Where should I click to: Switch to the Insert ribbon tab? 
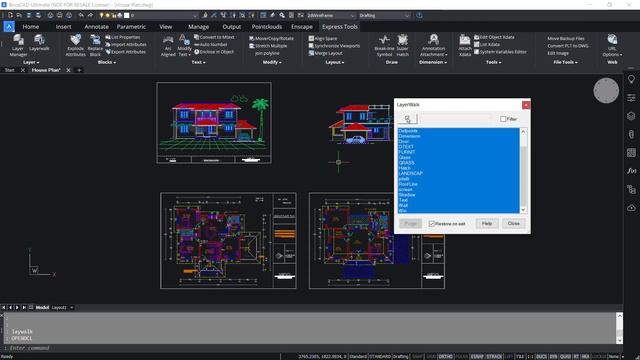point(63,27)
